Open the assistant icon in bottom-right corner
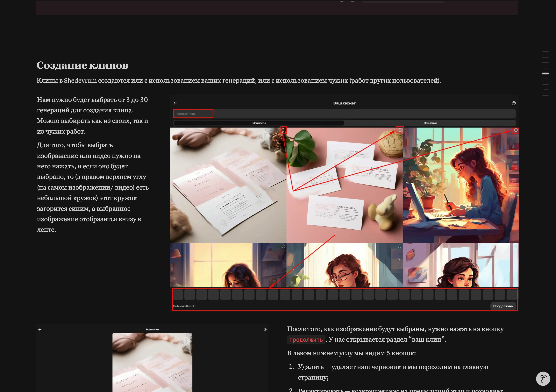The height and width of the screenshot is (392, 556). point(543,379)
